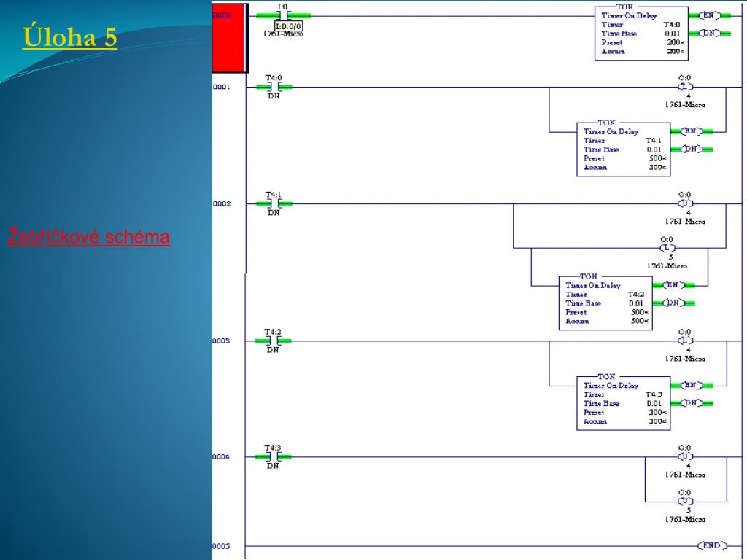Select the latch coil O:0/4 on rung 0001
Screen dimensions: 747x560
pyautogui.click(x=685, y=87)
